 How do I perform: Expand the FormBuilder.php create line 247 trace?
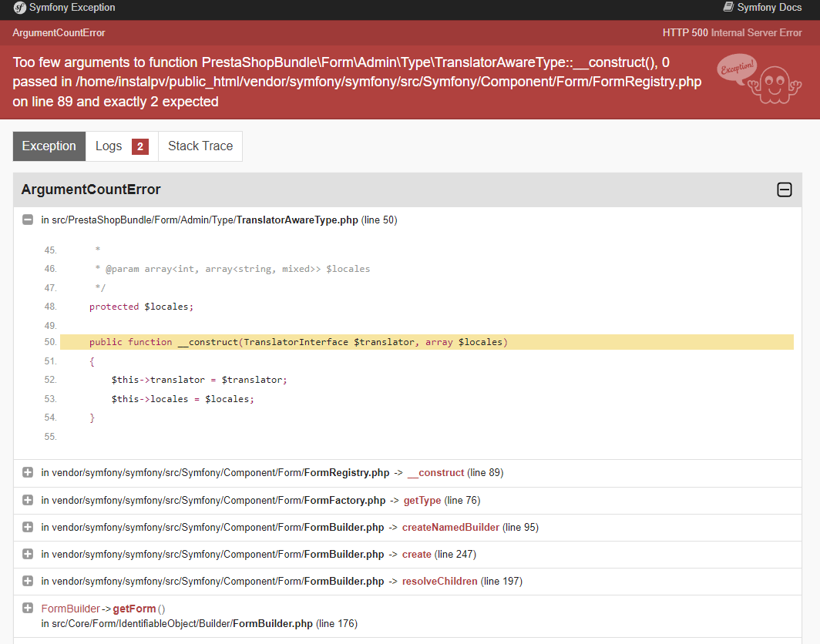(x=28, y=554)
